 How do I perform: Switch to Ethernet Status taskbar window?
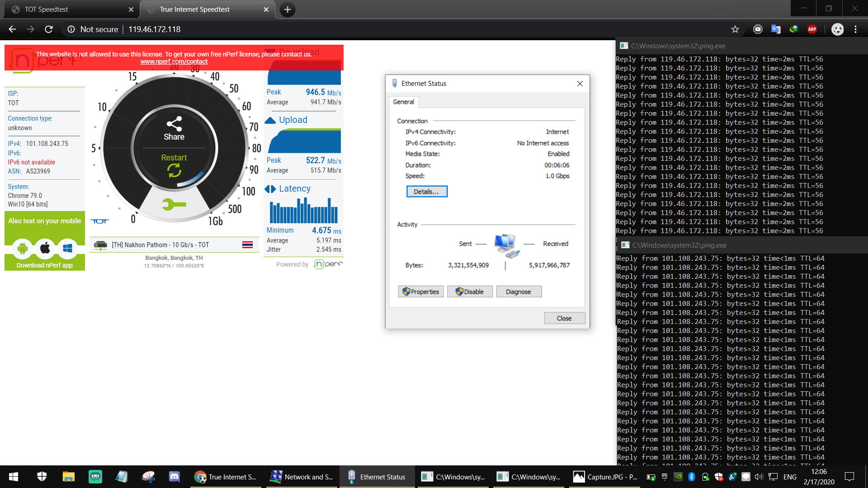click(x=377, y=477)
